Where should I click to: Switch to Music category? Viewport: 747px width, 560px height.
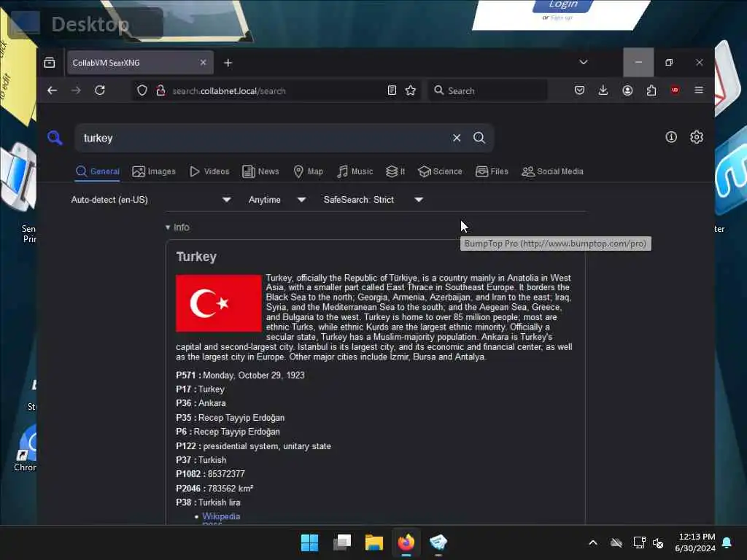click(x=355, y=171)
